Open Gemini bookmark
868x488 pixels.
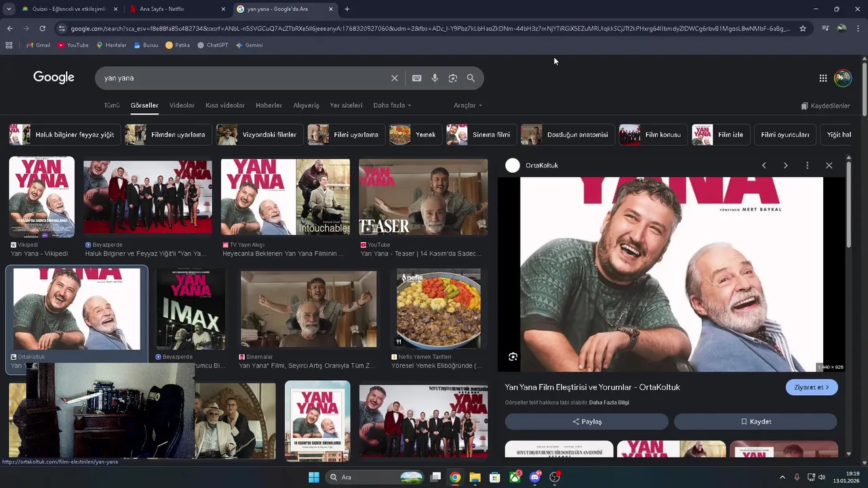[249, 45]
